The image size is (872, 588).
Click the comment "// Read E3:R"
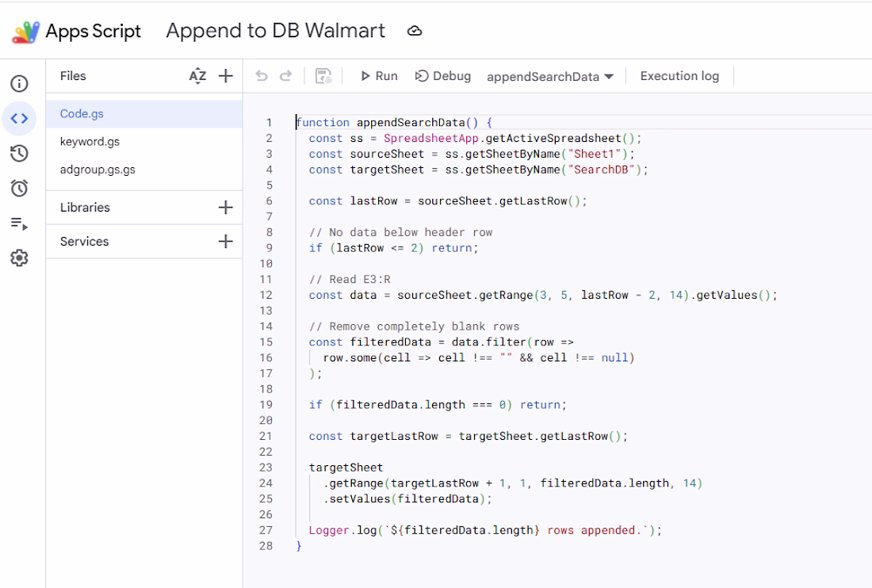(x=350, y=280)
